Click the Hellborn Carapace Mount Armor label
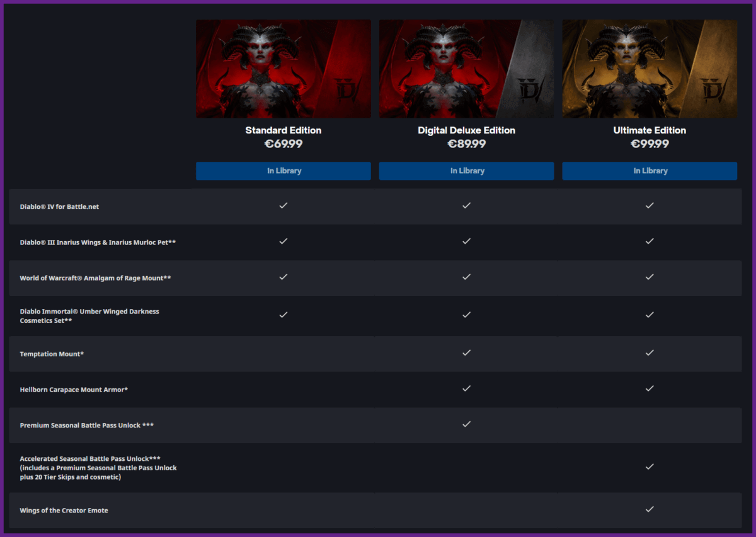Viewport: 756px width, 537px height. pyautogui.click(x=74, y=390)
